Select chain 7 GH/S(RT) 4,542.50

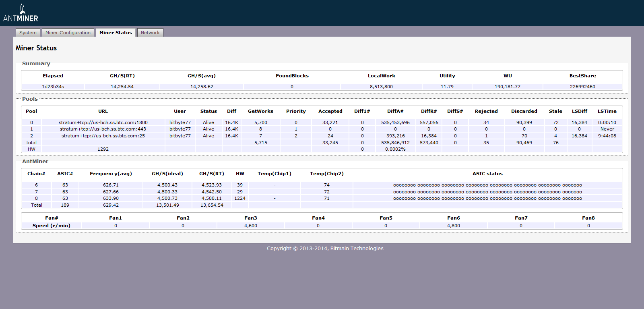click(211, 192)
